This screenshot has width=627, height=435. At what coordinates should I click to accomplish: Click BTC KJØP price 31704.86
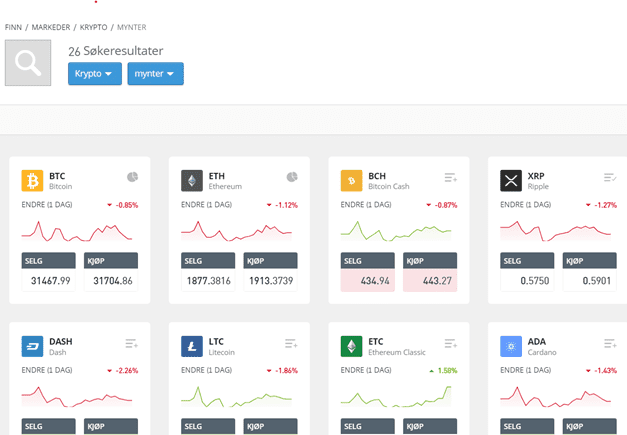111,281
